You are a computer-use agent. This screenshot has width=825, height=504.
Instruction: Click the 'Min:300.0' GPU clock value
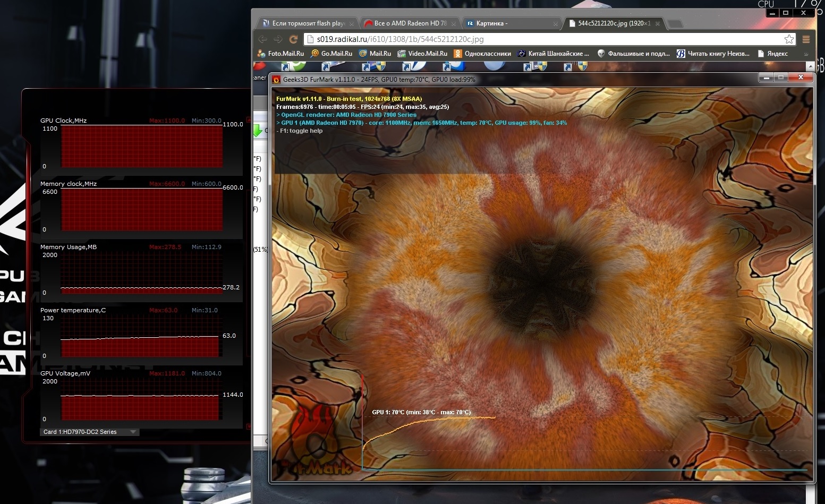207,121
